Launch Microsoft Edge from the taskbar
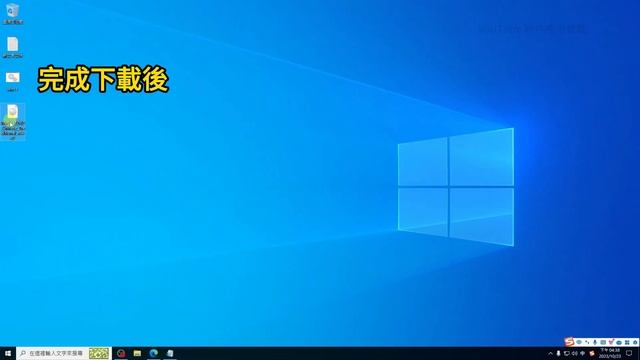The width and height of the screenshot is (640, 360). [x=153, y=353]
